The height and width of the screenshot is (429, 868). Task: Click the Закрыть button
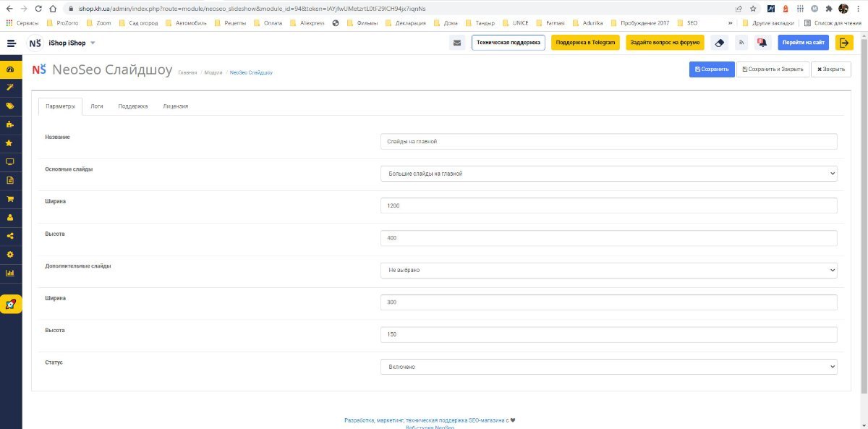click(x=830, y=69)
